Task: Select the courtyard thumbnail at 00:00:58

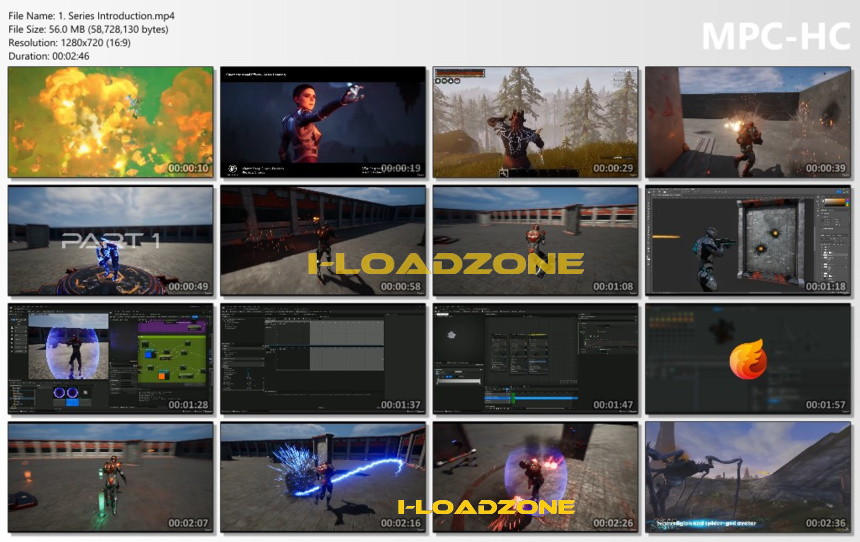Action: [323, 241]
